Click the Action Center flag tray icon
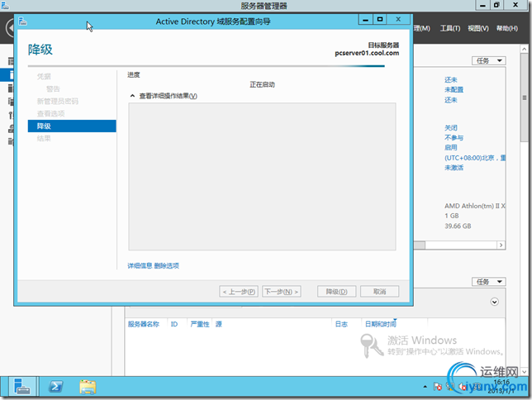The image size is (532, 400). pos(437,387)
